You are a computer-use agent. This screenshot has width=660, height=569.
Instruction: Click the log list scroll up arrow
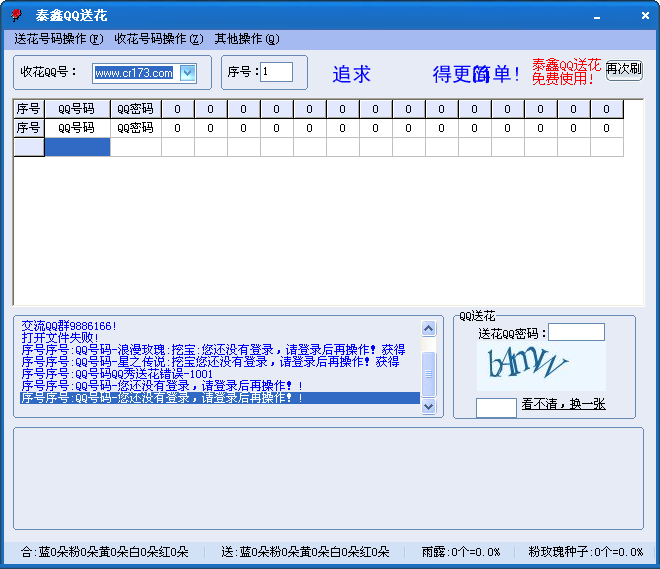(x=428, y=329)
